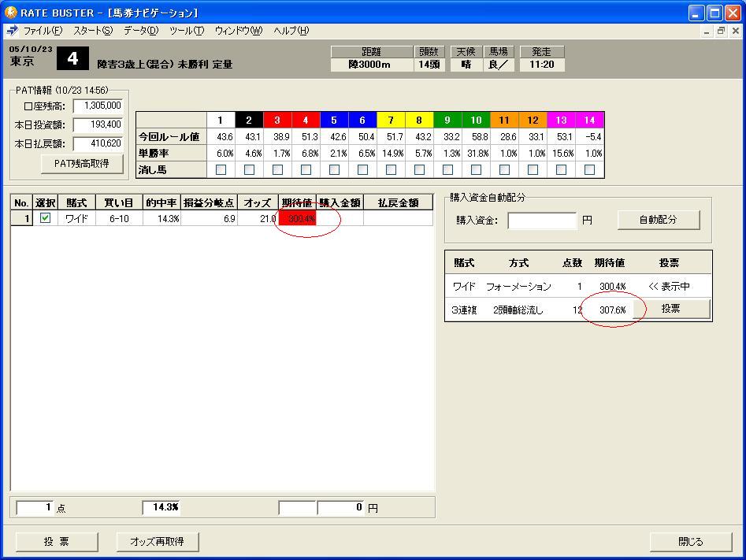Check the 消し馬 box for horse 3

coord(277,169)
